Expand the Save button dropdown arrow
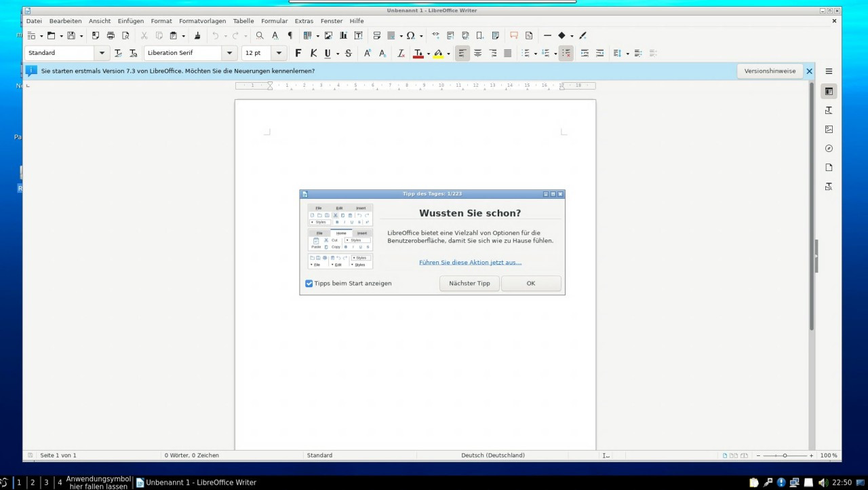 coord(81,36)
